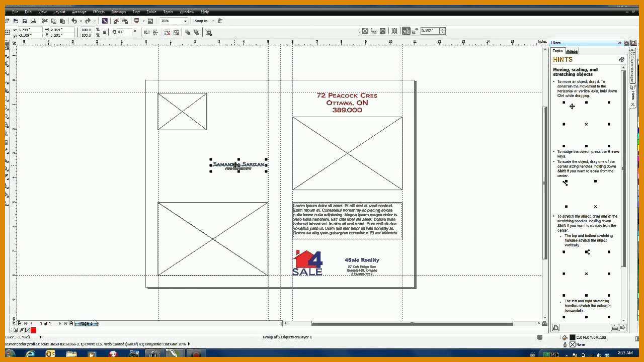Click the Undo arrow icon
Image resolution: width=644 pixels, height=362 pixels.
(74, 21)
